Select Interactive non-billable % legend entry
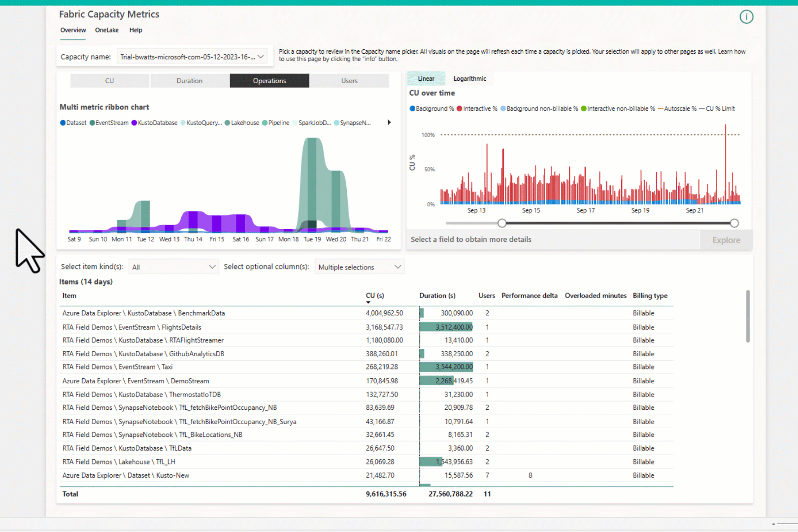 (x=618, y=109)
